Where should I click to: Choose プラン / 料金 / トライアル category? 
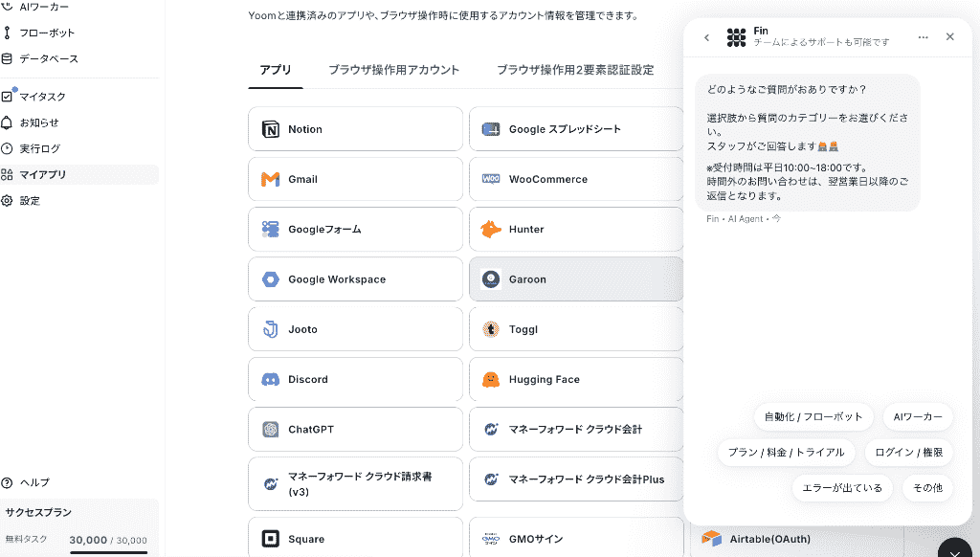[x=787, y=453]
